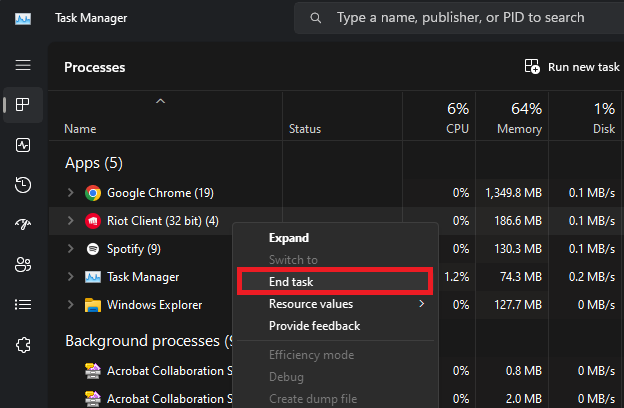Expand the Task Manager process group
The height and width of the screenshot is (408, 624).
pos(70,276)
